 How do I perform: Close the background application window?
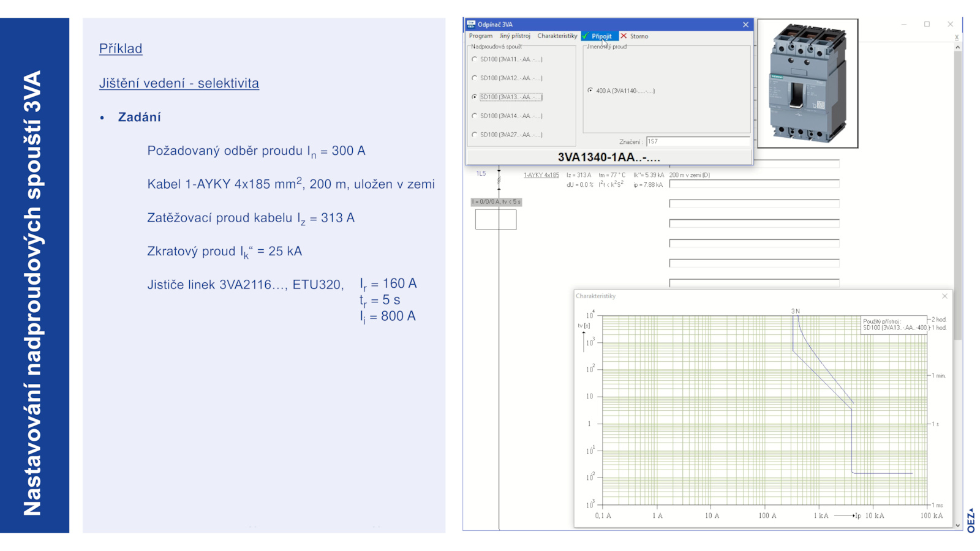point(950,24)
